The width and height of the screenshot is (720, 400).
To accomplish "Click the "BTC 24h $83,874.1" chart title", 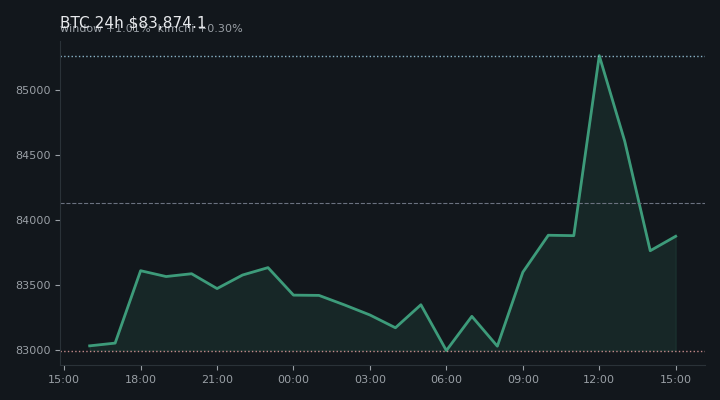I will point(133,23).
